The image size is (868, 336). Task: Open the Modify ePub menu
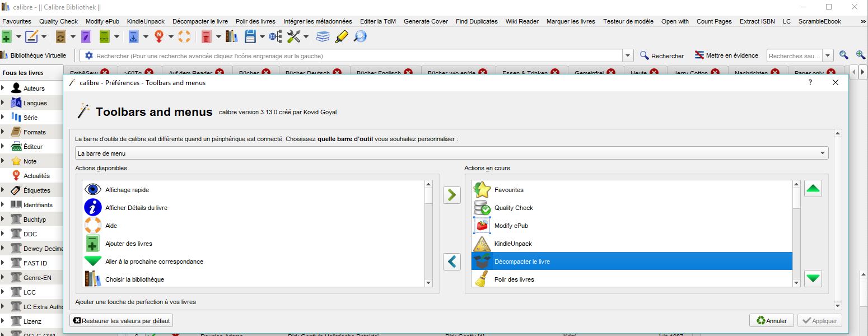pos(102,21)
